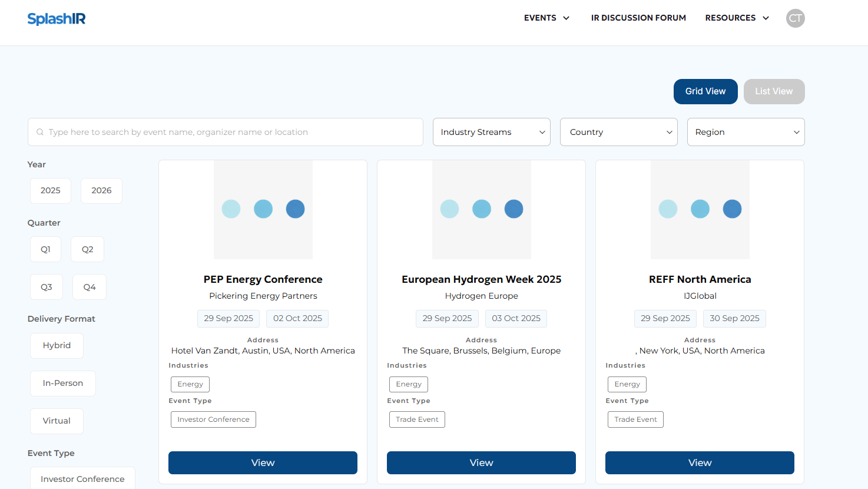Screen dimensions: 868x489
Task: Click Trade Event tag on European Hydrogen card
Action: pos(417,419)
